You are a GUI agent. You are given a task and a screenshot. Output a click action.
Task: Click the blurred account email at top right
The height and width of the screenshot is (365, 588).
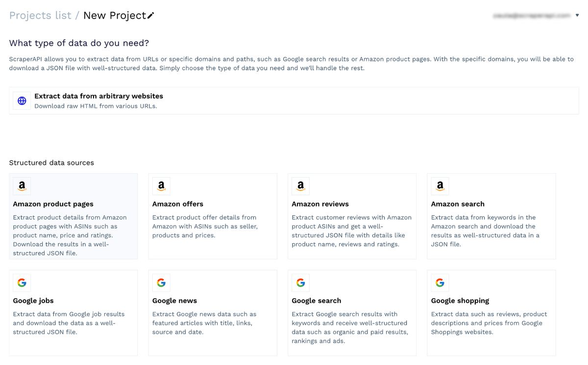click(x=532, y=16)
